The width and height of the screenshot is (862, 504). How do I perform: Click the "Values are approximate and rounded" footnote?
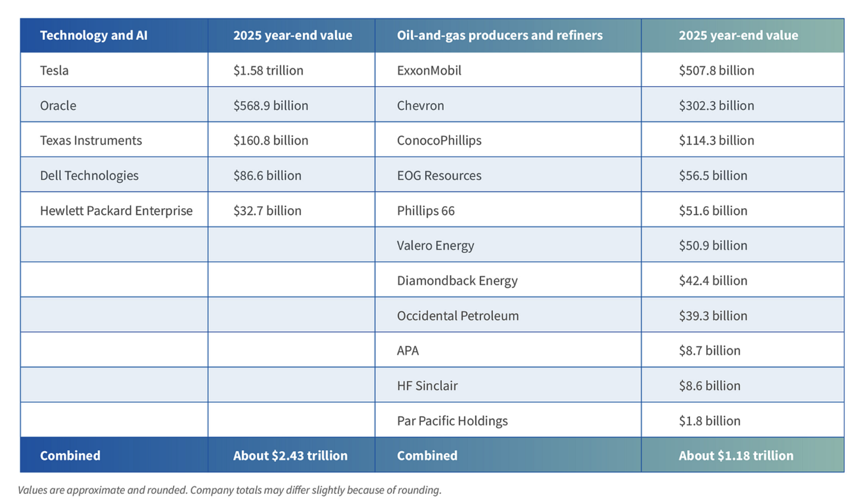230,490
